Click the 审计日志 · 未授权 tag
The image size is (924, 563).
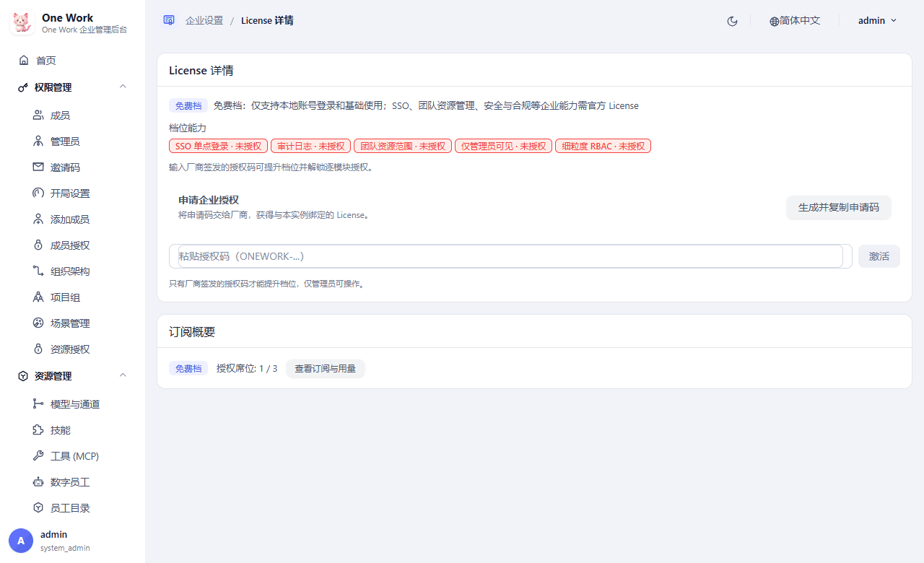(311, 146)
